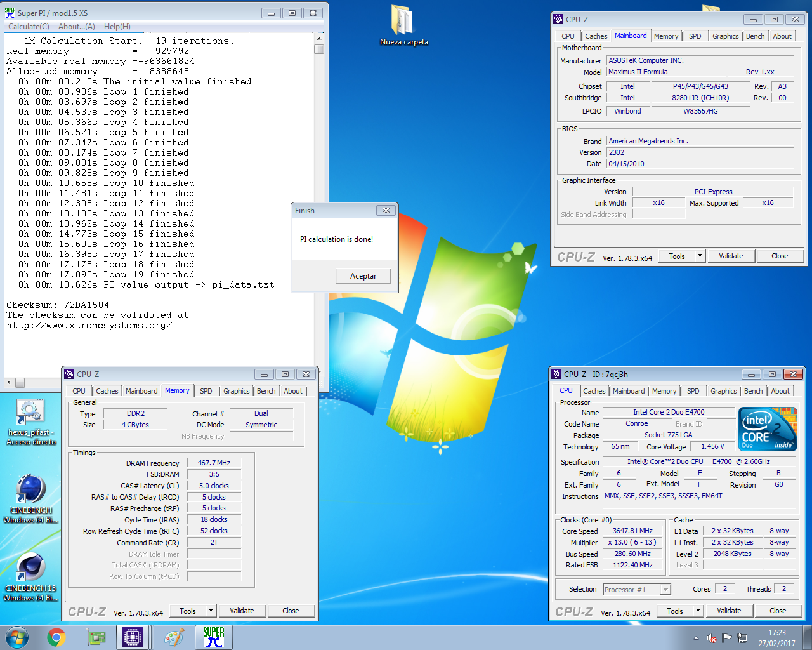Click the muted volume tray icon
The height and width of the screenshot is (650, 812).
coord(712,638)
